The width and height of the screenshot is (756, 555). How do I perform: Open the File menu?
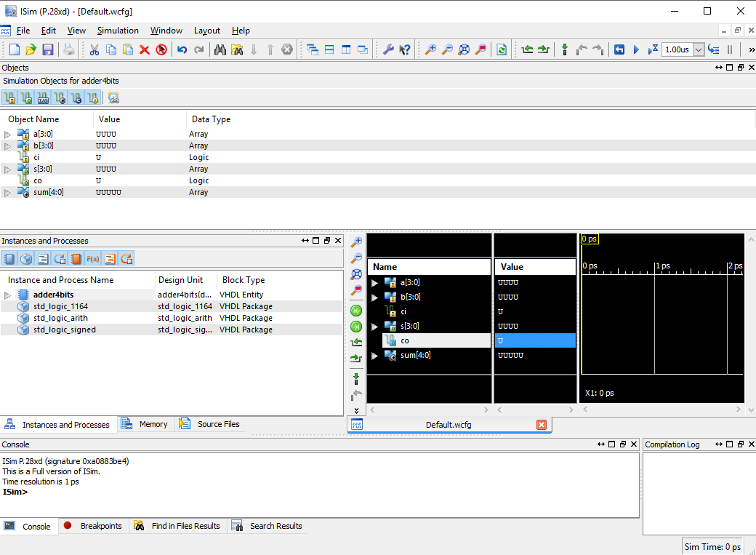tap(23, 31)
